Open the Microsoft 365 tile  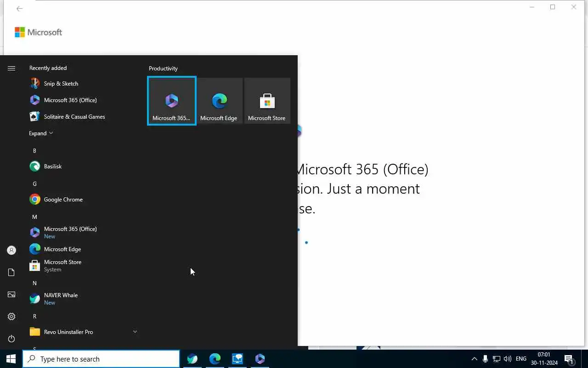coord(172,101)
